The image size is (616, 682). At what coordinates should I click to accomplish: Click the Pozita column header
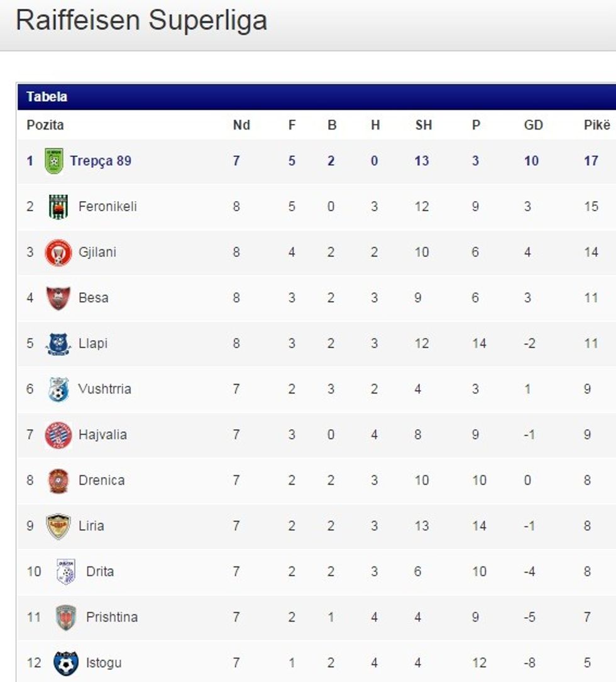45,125
